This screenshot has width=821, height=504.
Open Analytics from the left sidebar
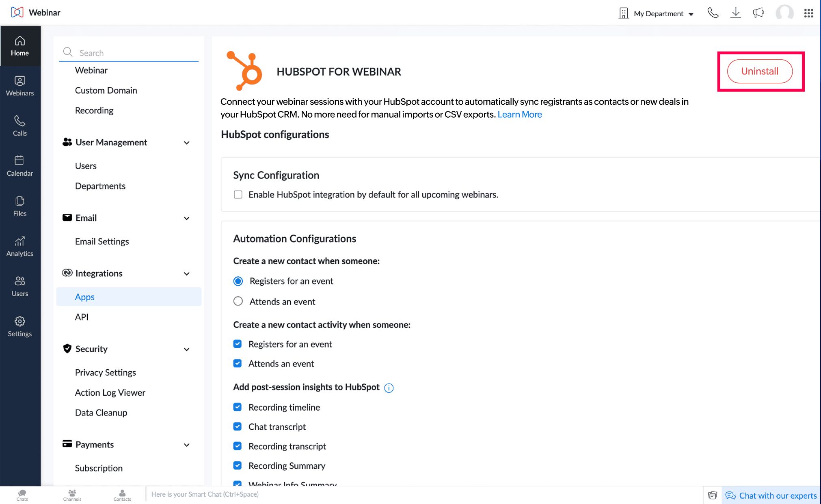point(20,246)
